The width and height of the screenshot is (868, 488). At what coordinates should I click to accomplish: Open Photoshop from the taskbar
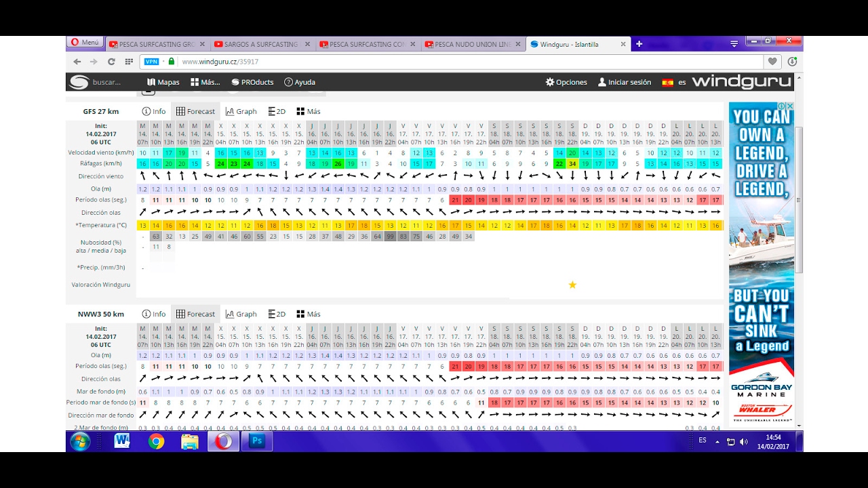(257, 442)
